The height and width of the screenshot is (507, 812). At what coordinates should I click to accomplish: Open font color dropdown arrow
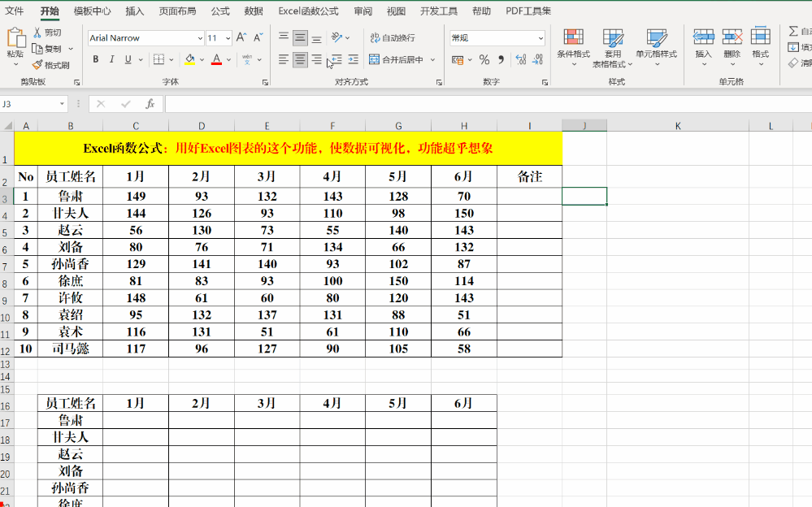(229, 60)
